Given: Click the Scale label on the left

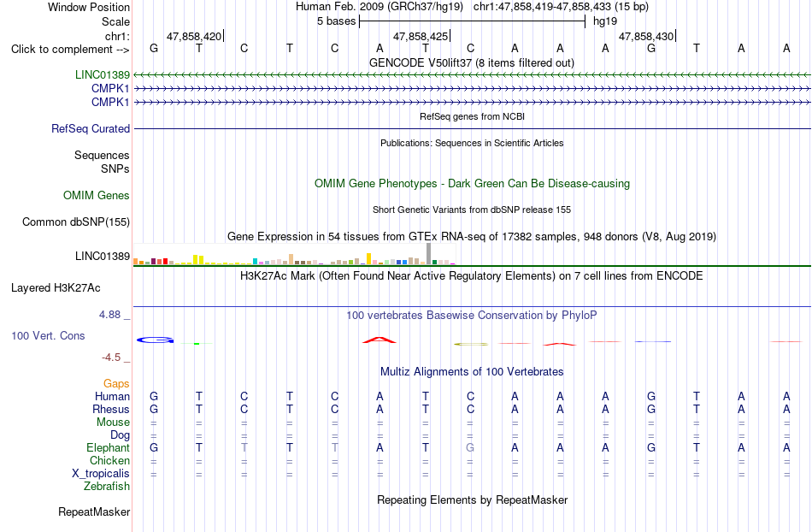Looking at the screenshot, I should (x=116, y=21).
